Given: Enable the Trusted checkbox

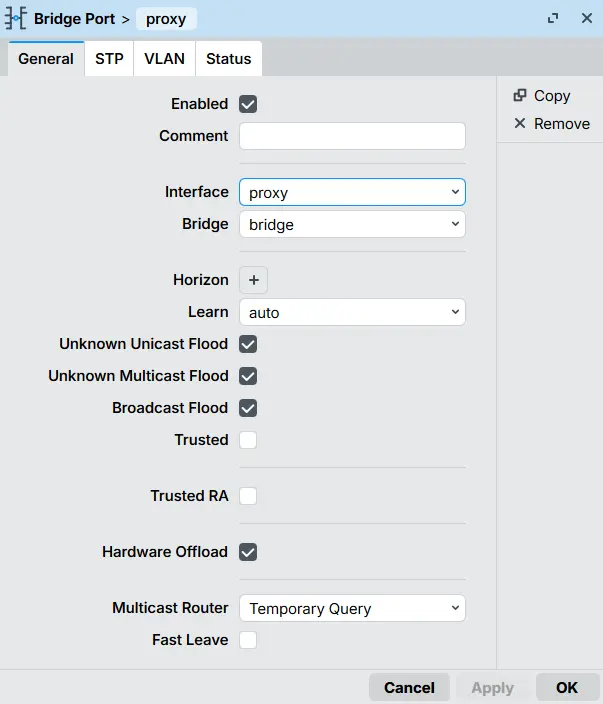Looking at the screenshot, I should [248, 440].
